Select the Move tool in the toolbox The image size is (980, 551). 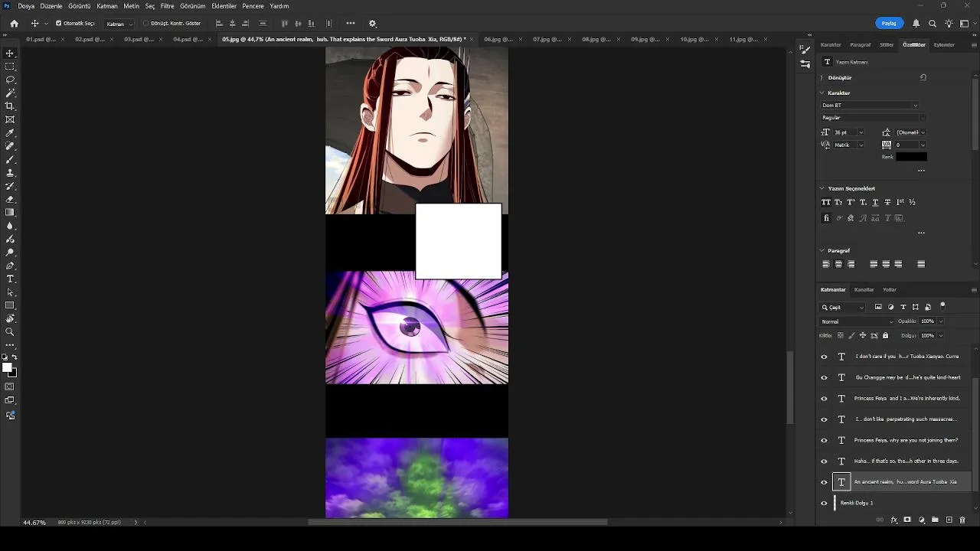point(10,54)
